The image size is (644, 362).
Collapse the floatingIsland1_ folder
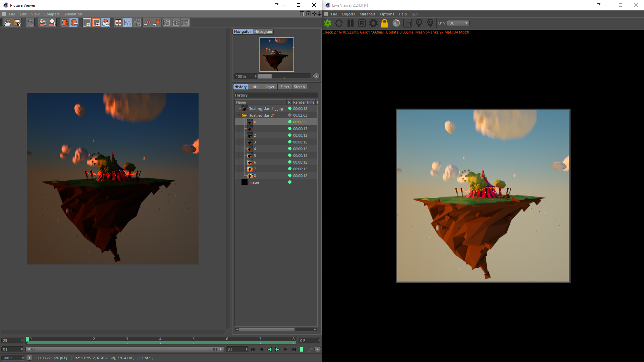[x=239, y=115]
